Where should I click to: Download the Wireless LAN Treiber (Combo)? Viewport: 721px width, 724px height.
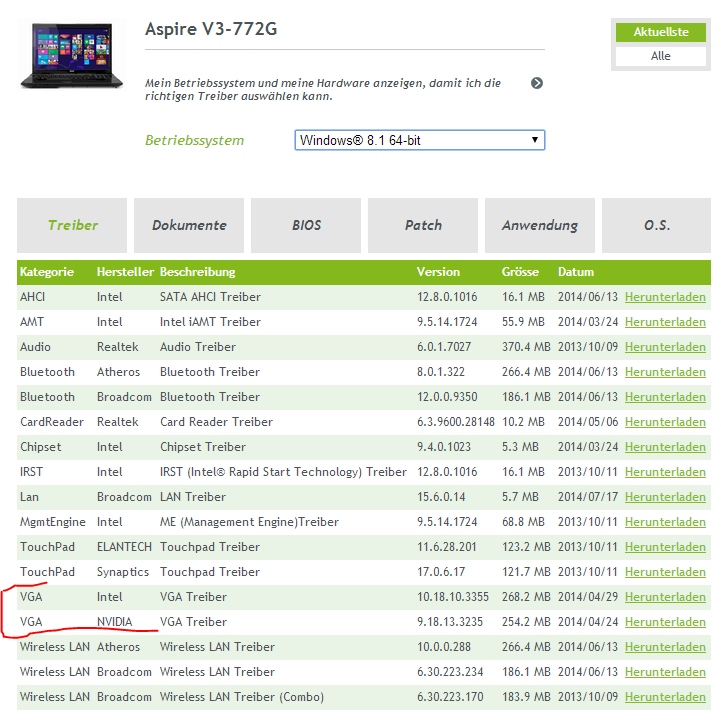click(665, 697)
